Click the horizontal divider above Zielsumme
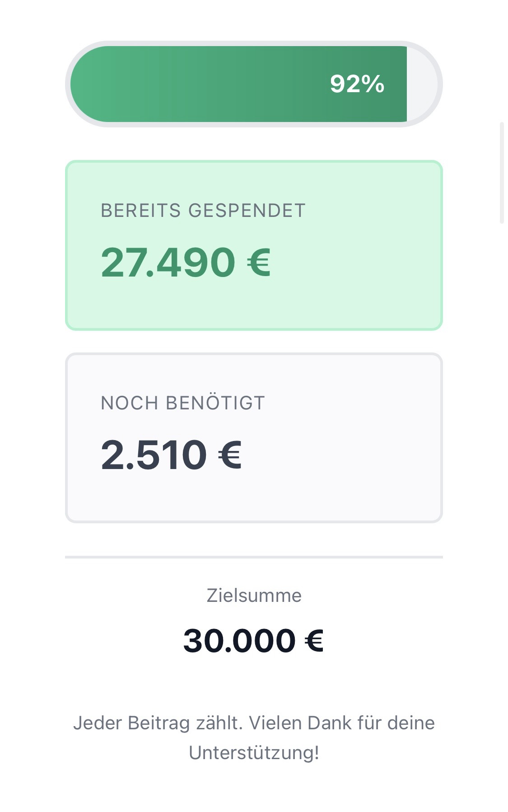This screenshot has width=508, height=812. [x=254, y=557]
